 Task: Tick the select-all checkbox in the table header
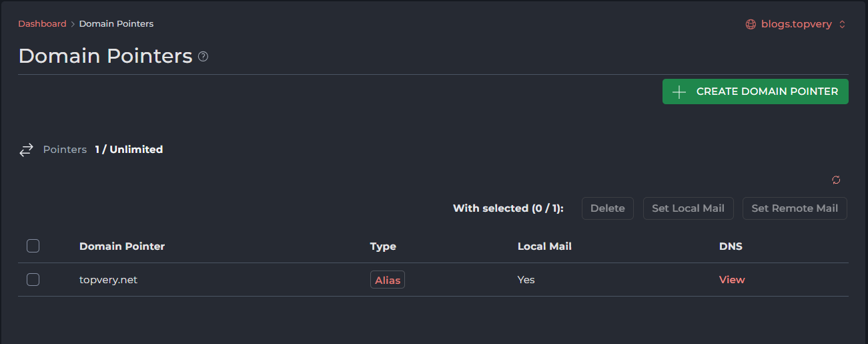(33, 246)
